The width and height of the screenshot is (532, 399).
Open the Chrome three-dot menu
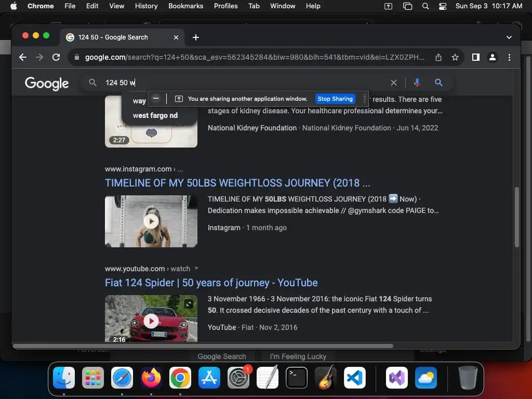509,57
